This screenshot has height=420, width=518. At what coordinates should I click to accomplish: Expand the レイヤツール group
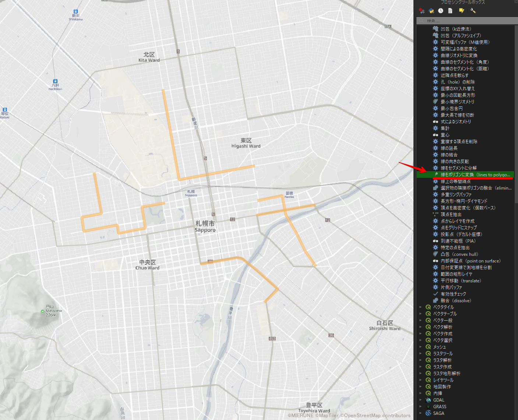[x=420, y=380]
